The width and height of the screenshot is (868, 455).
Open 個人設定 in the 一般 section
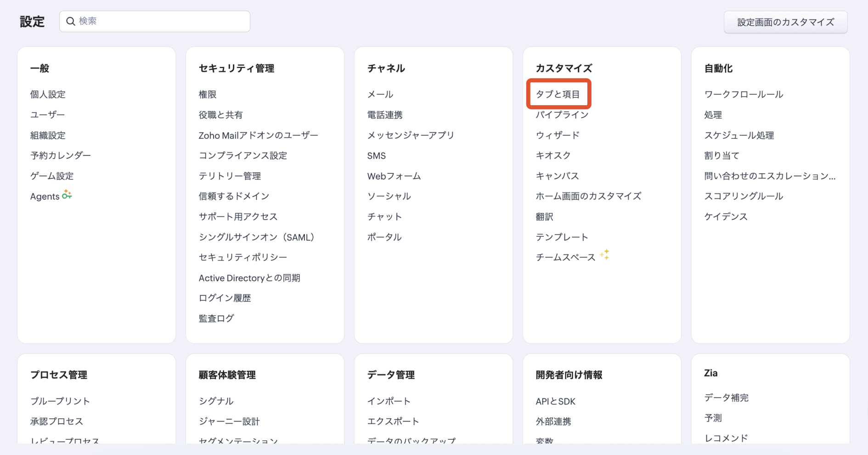pyautogui.click(x=48, y=94)
